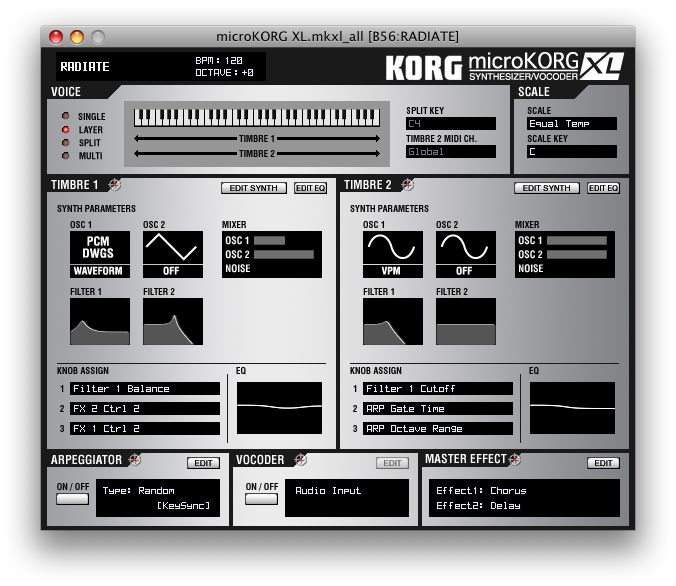Click Effect1: Chorus text
The width and height of the screenshot is (676, 586).
[481, 491]
